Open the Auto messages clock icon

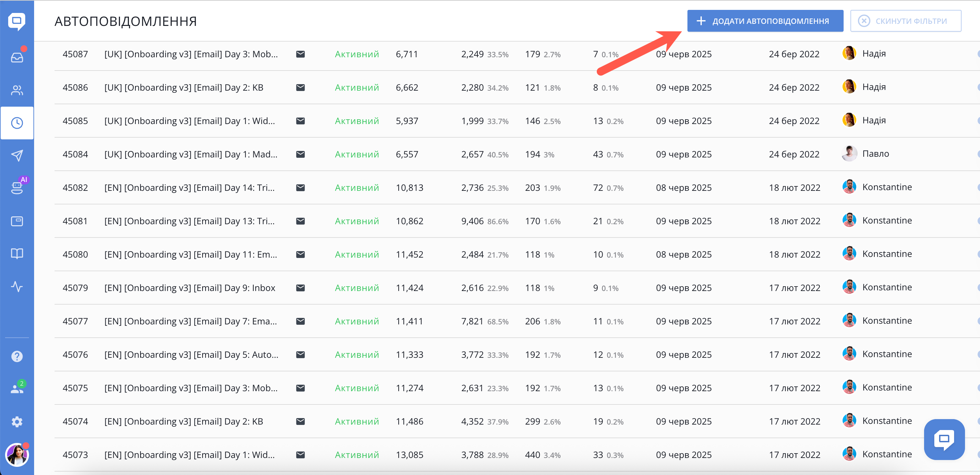coord(17,123)
